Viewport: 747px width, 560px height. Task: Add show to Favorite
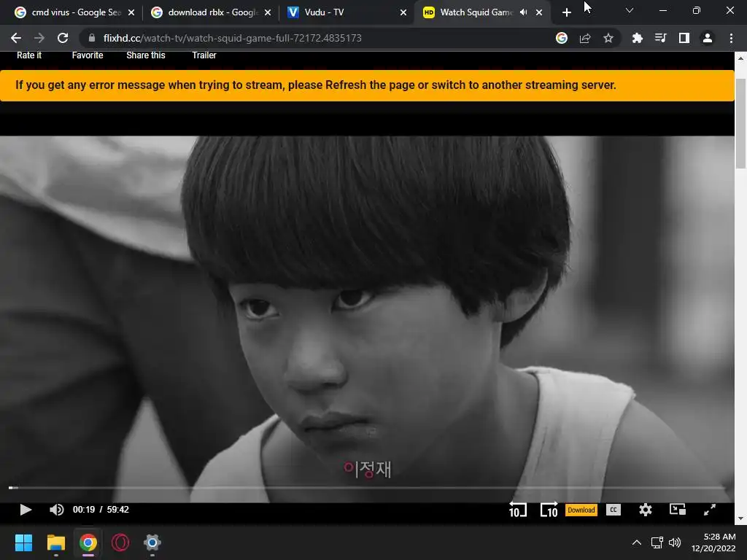coord(88,55)
